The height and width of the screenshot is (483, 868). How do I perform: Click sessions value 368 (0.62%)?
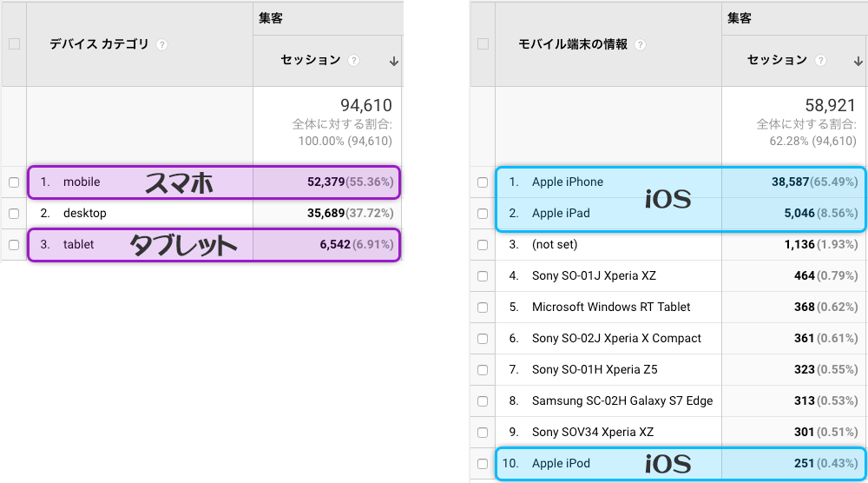coord(826,307)
